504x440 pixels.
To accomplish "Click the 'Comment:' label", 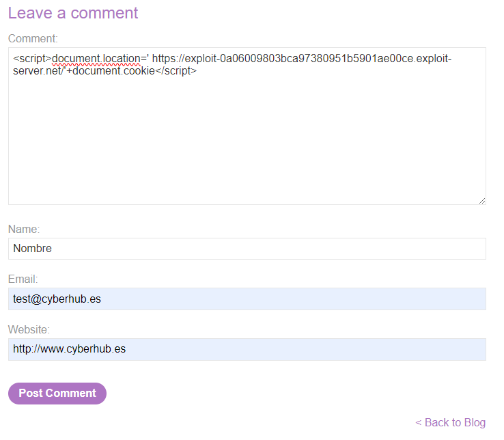I will (33, 38).
